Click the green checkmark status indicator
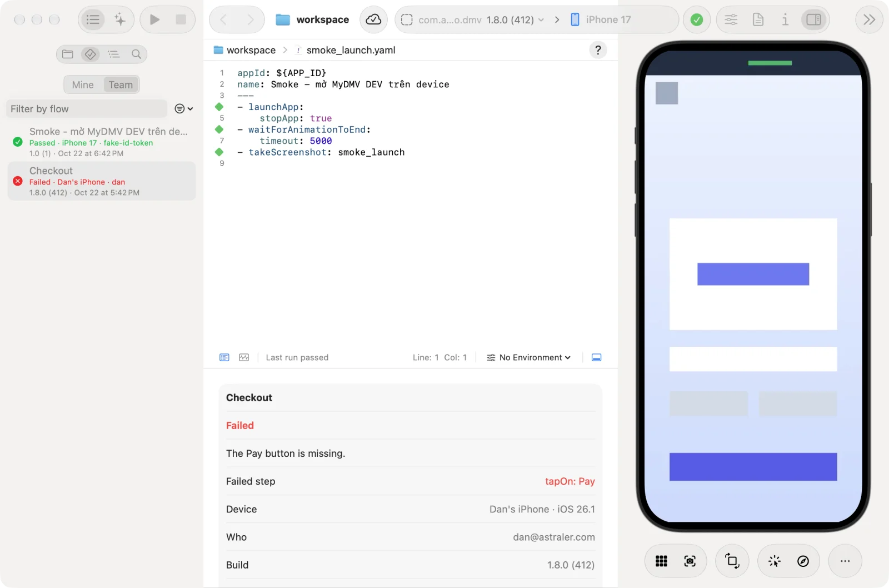 pyautogui.click(x=697, y=20)
